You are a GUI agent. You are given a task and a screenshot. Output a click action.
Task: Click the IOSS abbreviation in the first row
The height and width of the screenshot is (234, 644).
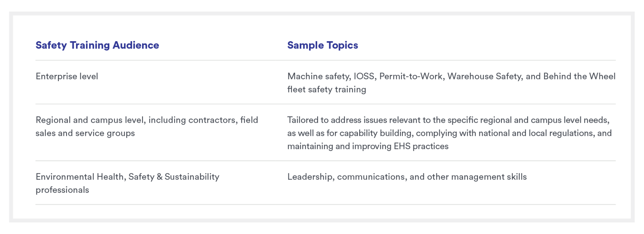pyautogui.click(x=364, y=76)
